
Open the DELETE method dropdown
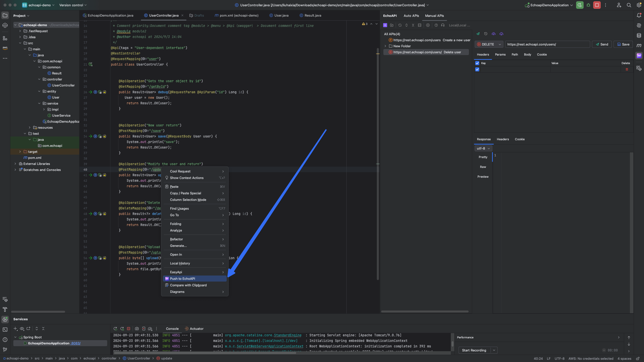(x=489, y=44)
